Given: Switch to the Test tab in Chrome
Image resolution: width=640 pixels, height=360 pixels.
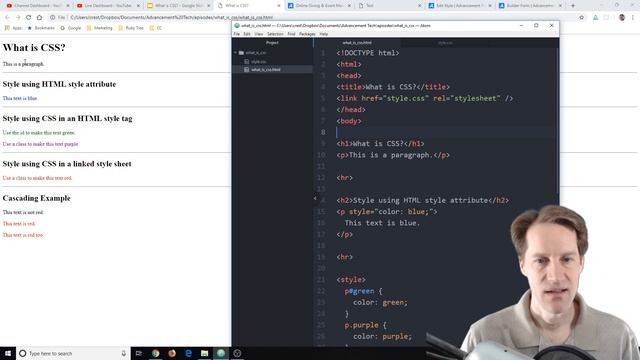Looking at the screenshot, I should pos(389,6).
